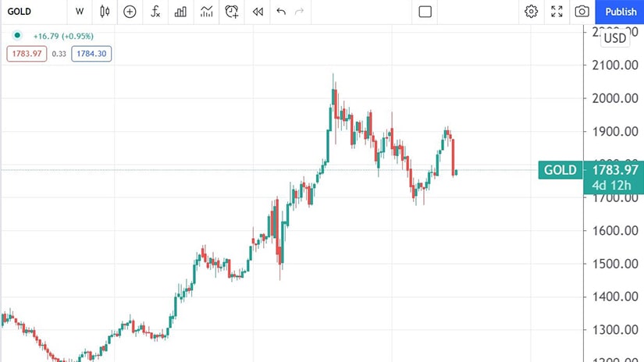Redo the last chart action
This screenshot has width=644, height=362.
300,12
